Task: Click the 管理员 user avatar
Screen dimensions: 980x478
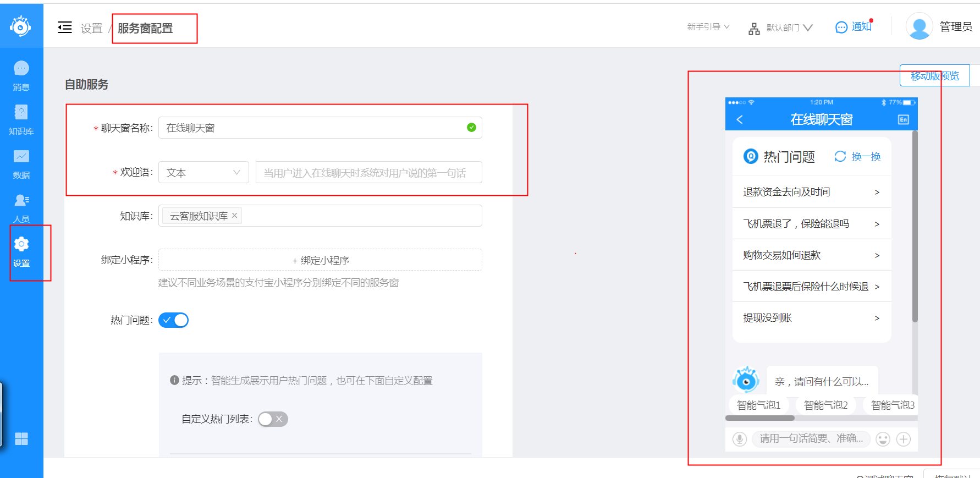Action: coord(920,26)
